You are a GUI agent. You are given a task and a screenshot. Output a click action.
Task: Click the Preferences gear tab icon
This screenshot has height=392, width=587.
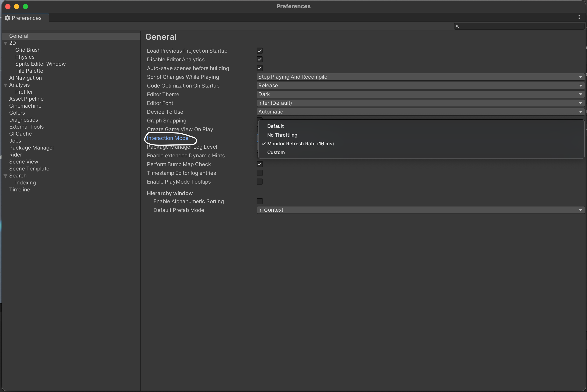click(x=7, y=18)
